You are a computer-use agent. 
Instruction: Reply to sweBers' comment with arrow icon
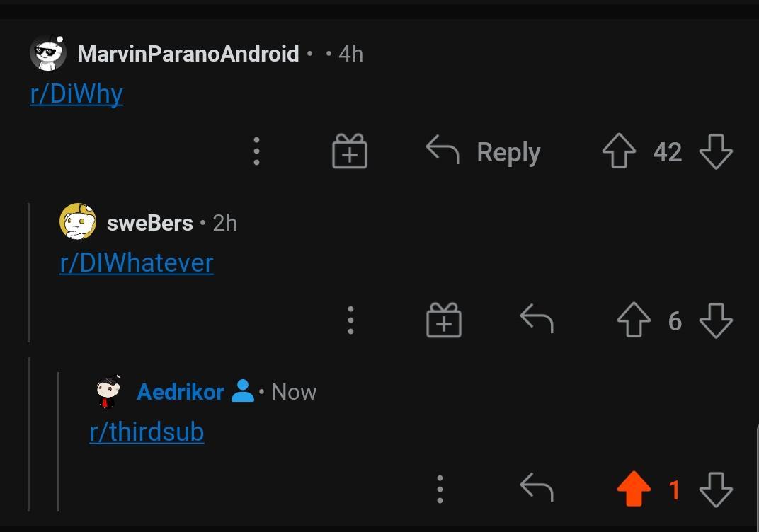point(537,319)
